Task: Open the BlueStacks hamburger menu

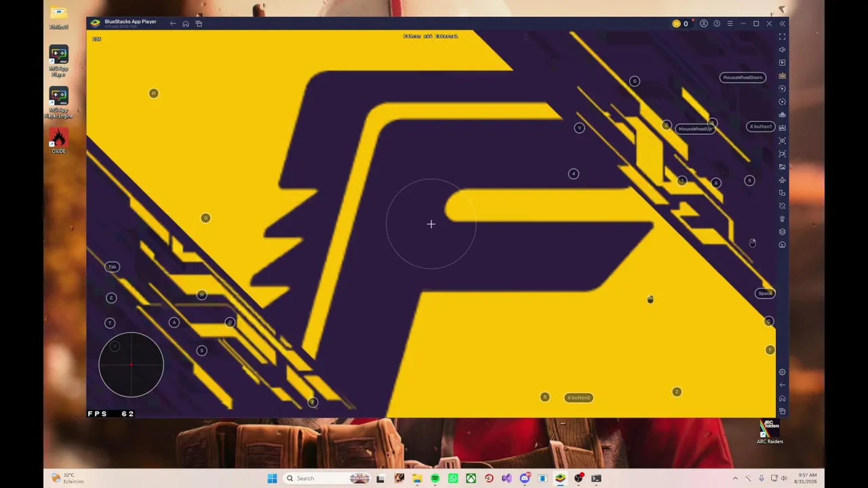Action: (730, 24)
